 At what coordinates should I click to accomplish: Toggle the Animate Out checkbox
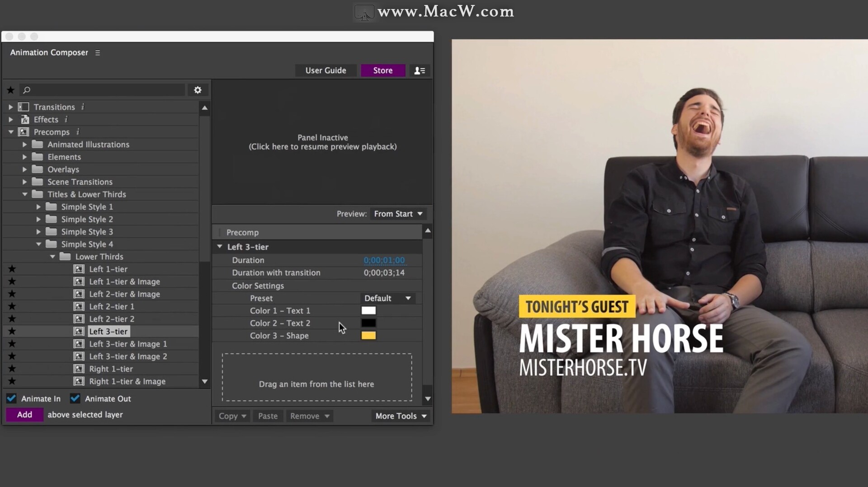75,398
